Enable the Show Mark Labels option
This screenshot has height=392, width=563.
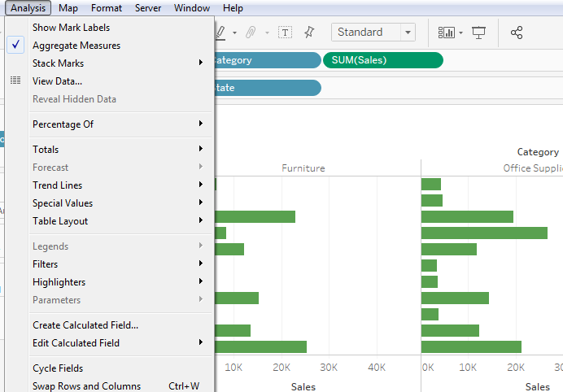(x=71, y=28)
